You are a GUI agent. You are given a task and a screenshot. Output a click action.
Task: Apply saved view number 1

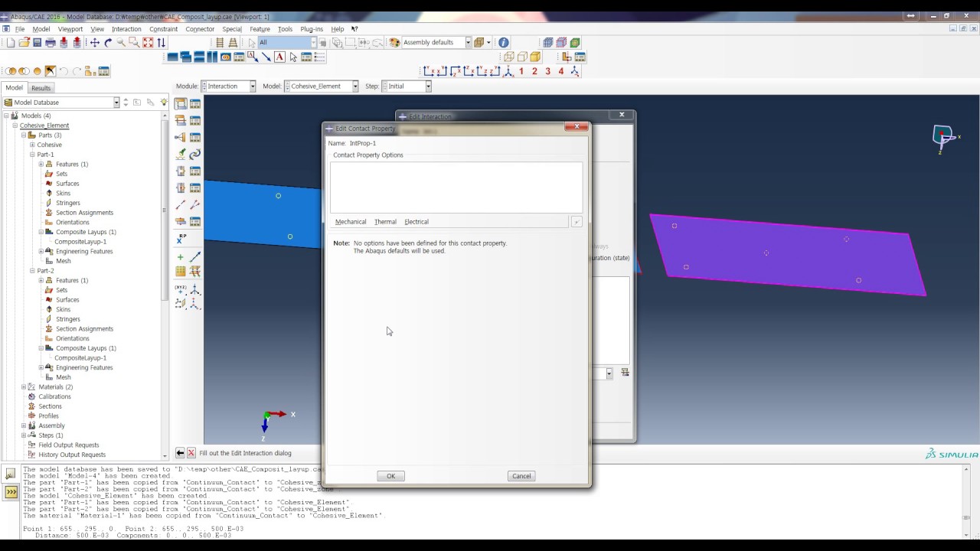521,71
